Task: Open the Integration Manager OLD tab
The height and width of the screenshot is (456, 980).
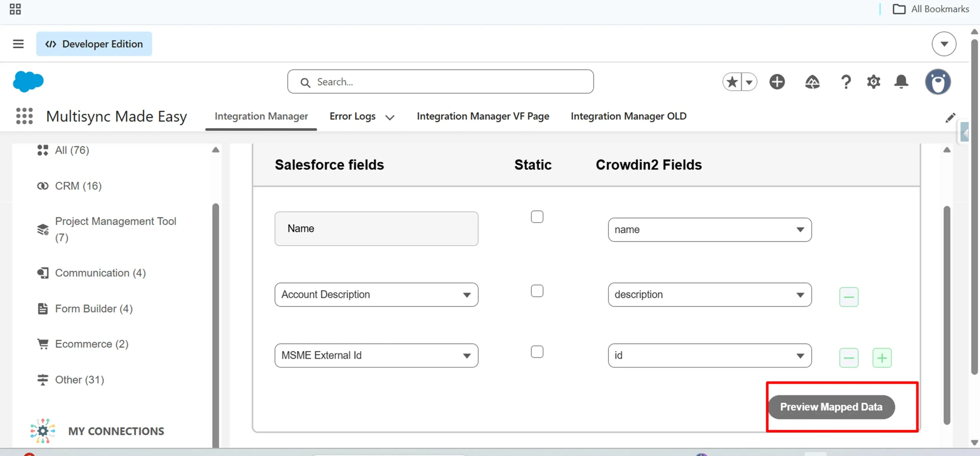Action: pyautogui.click(x=628, y=116)
